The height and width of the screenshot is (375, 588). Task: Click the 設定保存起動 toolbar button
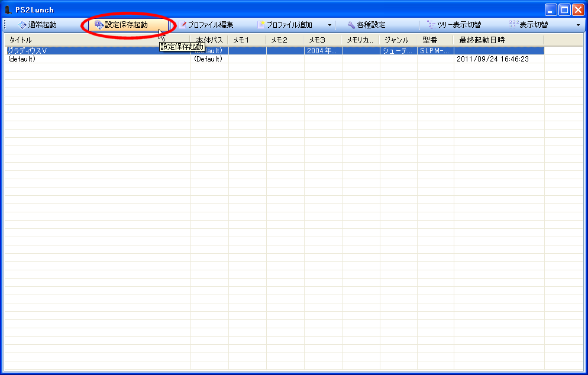(128, 25)
